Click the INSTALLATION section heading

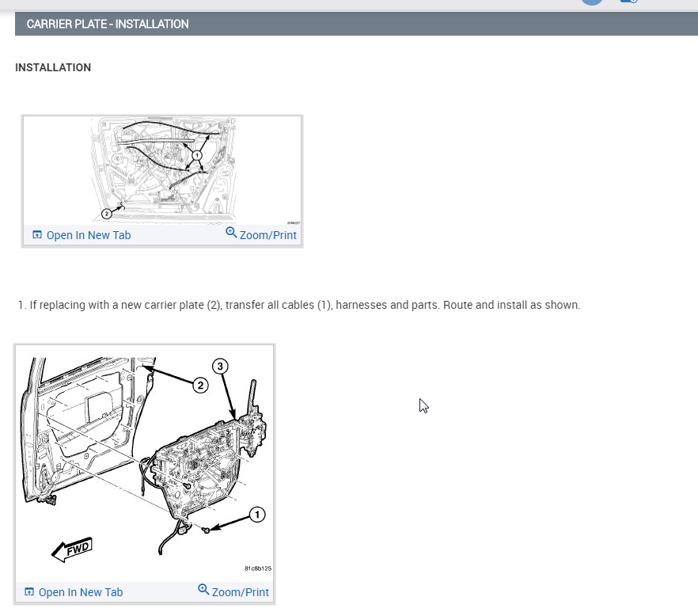coord(53,68)
